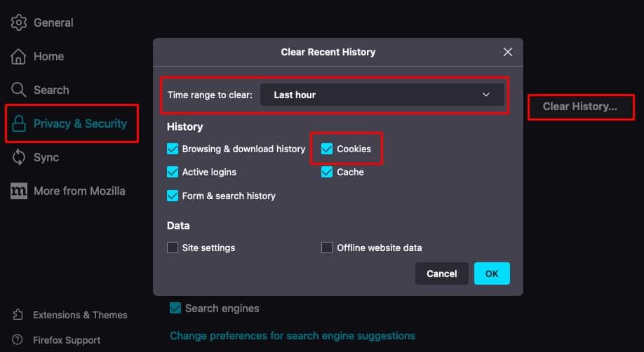This screenshot has width=644, height=352.
Task: Click the Firefox Support question icon
Action: [x=18, y=339]
